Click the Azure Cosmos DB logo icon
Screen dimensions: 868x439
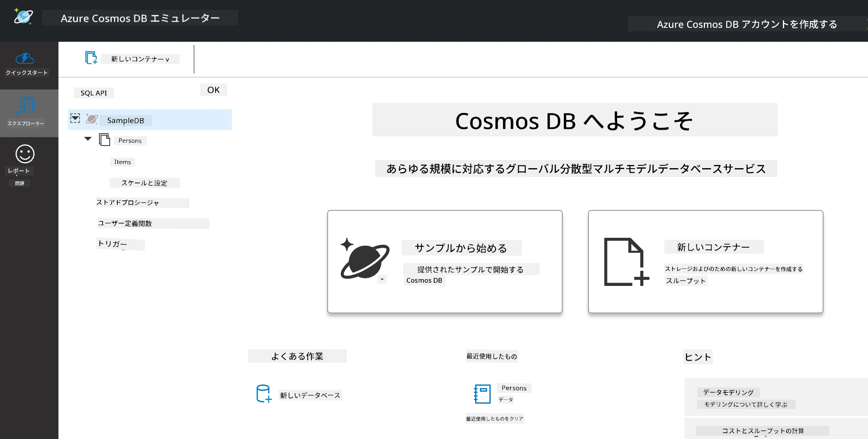23,17
